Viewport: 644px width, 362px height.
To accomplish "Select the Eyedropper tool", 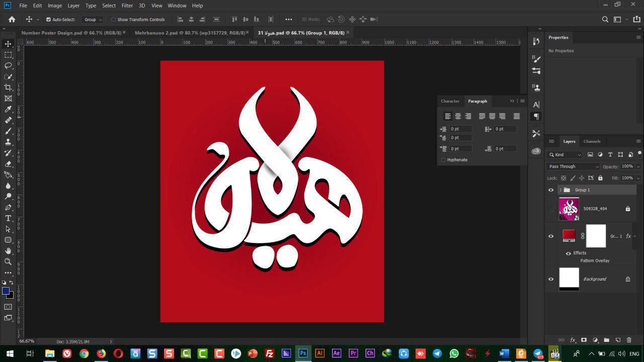I will [x=8, y=109].
